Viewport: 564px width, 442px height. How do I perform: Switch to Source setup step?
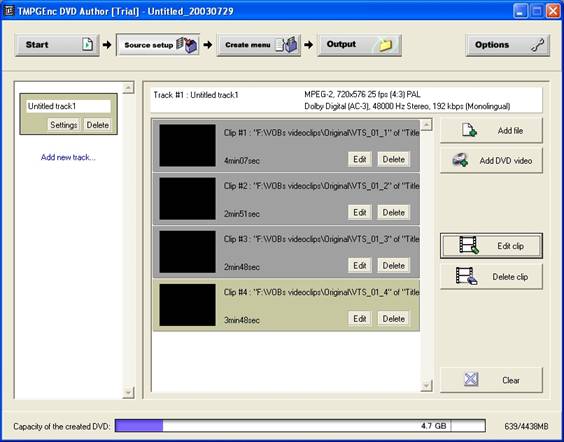point(158,45)
